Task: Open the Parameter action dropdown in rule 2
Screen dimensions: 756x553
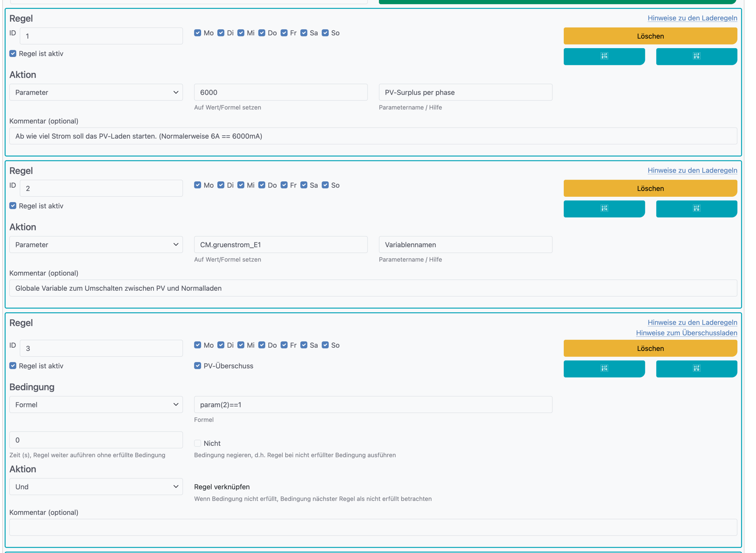Action: click(96, 244)
